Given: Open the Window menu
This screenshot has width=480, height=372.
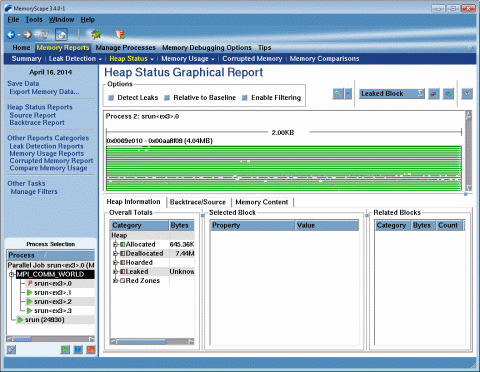Looking at the screenshot, I should [x=61, y=20].
